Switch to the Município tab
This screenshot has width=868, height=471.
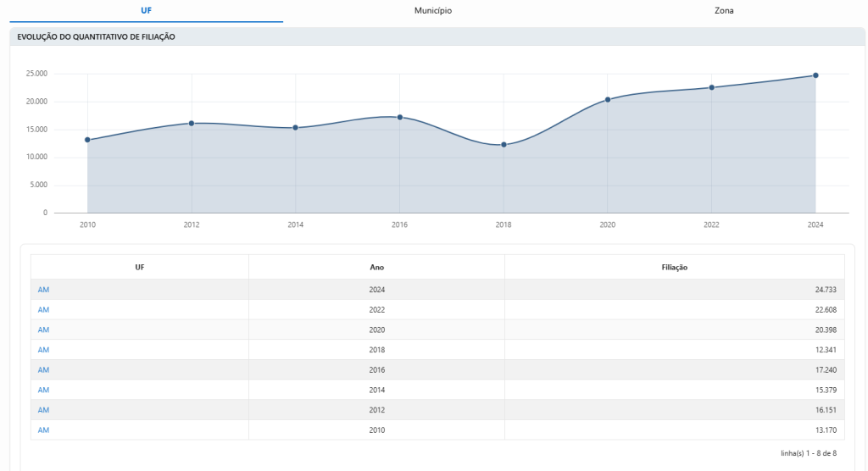point(433,10)
